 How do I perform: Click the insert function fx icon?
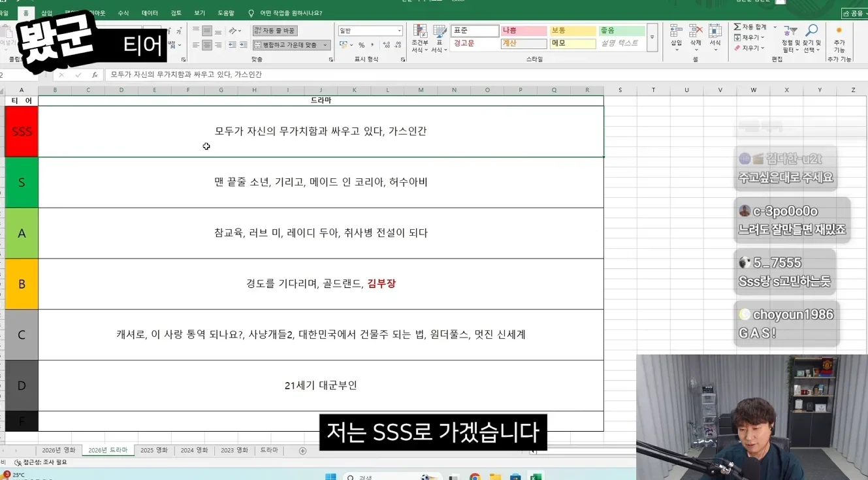click(x=95, y=75)
